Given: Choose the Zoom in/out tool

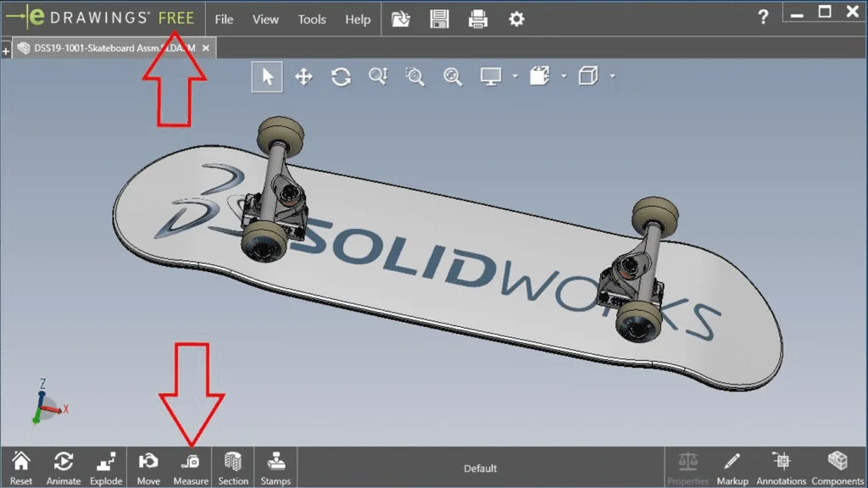Looking at the screenshot, I should (x=378, y=76).
